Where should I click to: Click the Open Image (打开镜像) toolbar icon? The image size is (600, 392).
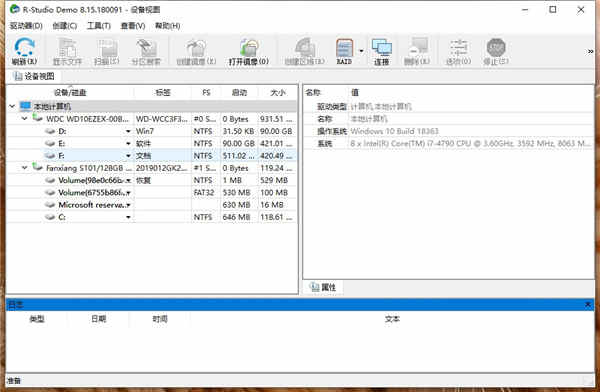tap(249, 47)
